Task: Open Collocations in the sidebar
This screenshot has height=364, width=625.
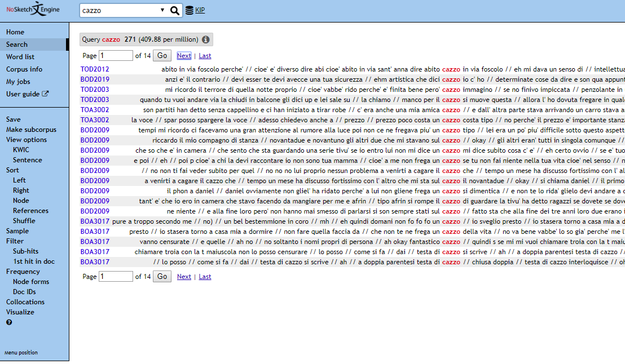Action: (x=25, y=302)
